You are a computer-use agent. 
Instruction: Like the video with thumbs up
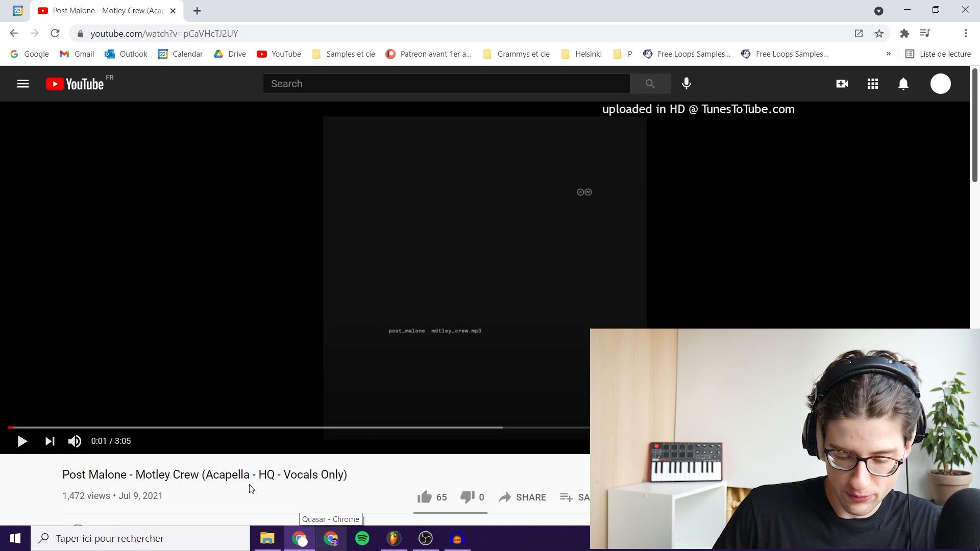[425, 497]
